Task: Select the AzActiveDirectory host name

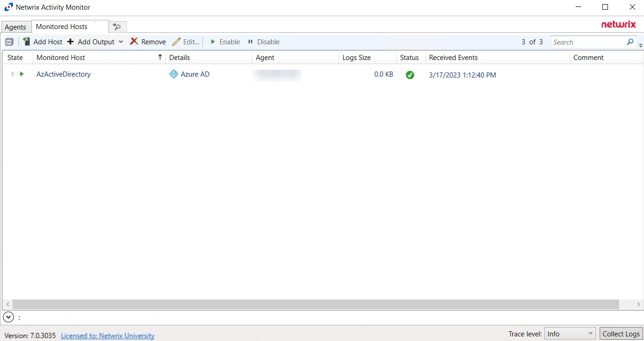Action: coord(63,74)
